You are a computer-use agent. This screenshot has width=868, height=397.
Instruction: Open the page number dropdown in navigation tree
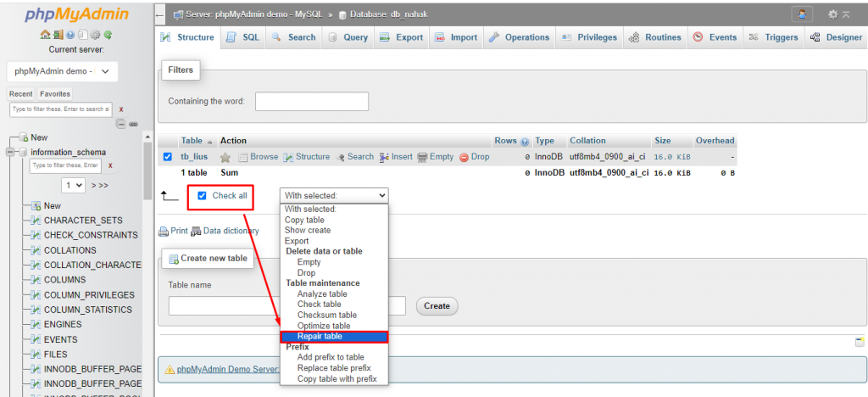pos(73,184)
